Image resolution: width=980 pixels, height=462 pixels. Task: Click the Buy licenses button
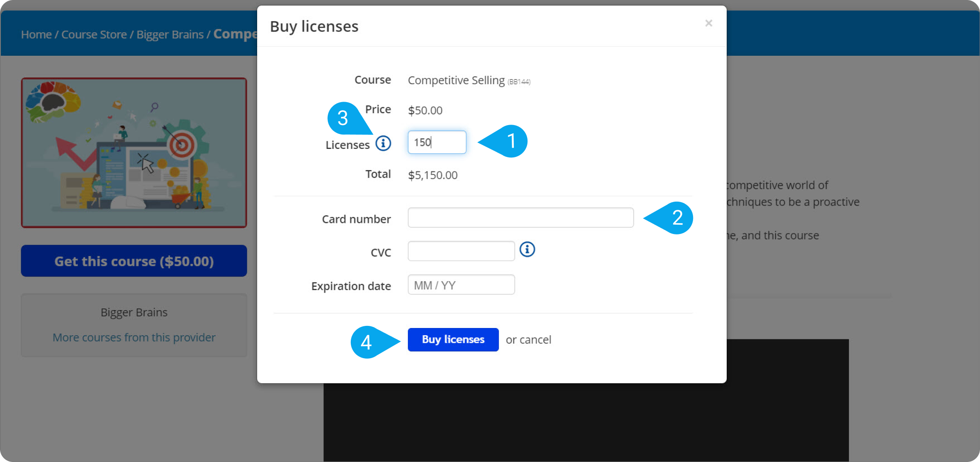click(453, 339)
